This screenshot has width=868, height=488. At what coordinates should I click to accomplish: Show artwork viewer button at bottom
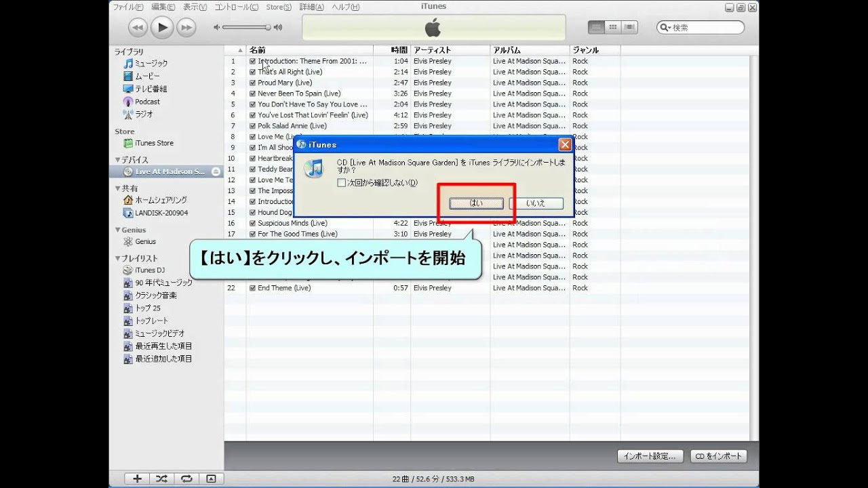(x=211, y=479)
